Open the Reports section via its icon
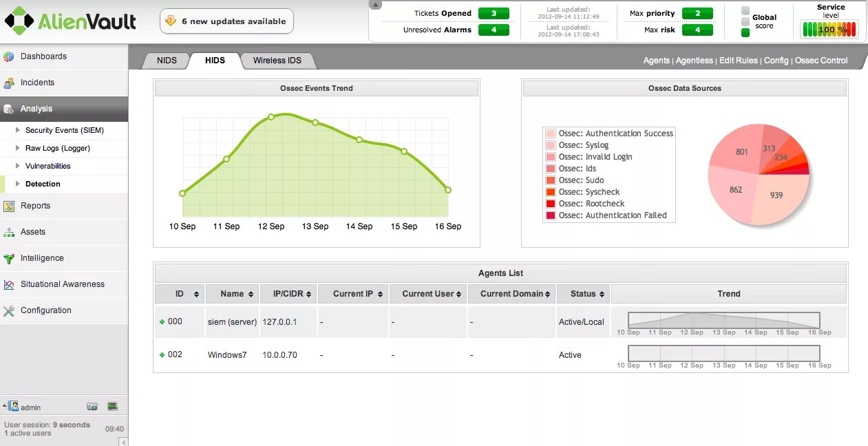 tap(8, 206)
